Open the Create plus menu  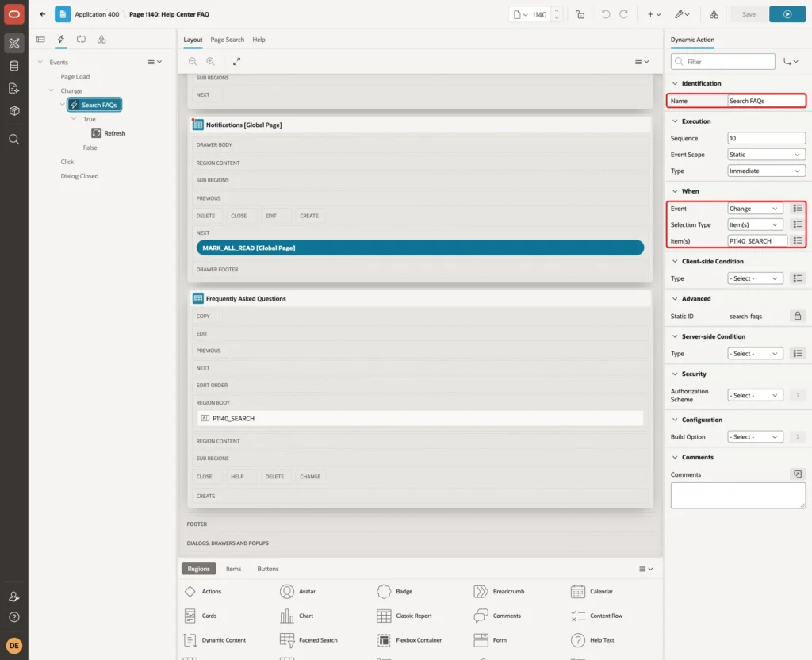[x=654, y=14]
